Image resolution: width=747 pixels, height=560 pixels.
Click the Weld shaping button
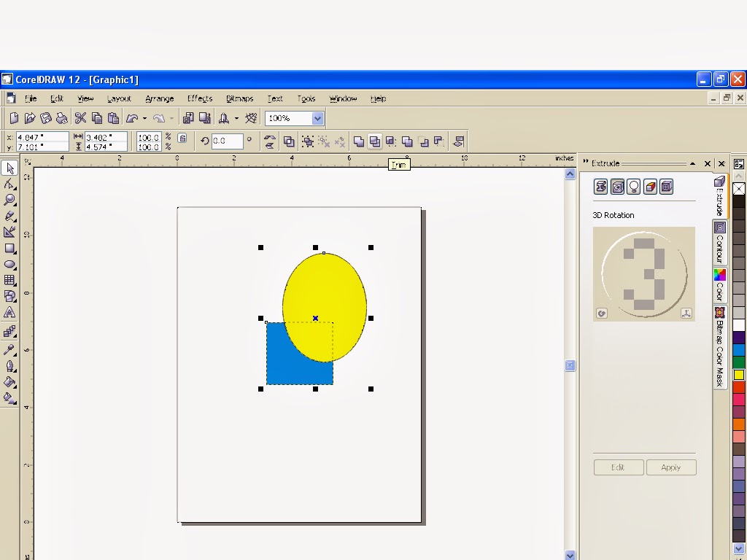[359, 141]
